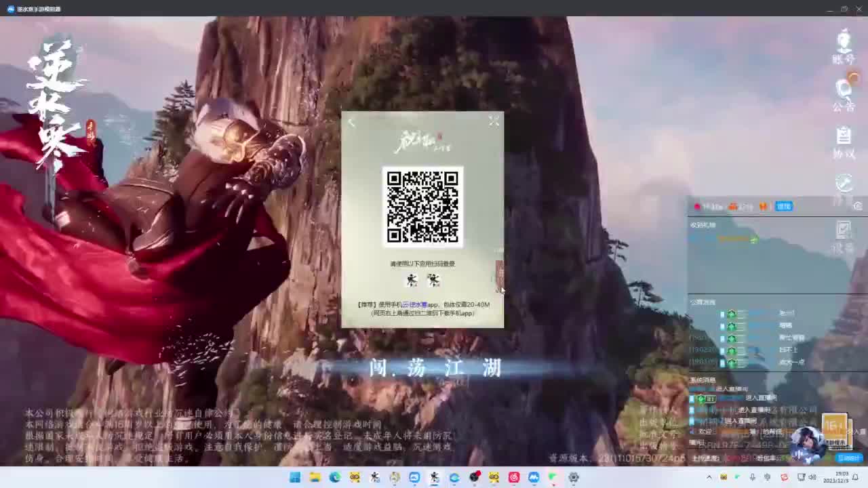
Task: Open the 协议 agreement icon
Action: tap(844, 142)
